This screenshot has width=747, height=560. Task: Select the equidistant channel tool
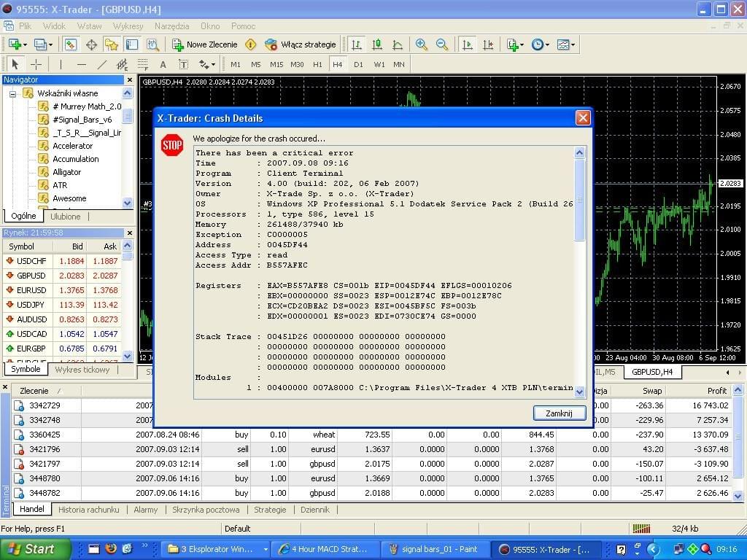pyautogui.click(x=123, y=64)
